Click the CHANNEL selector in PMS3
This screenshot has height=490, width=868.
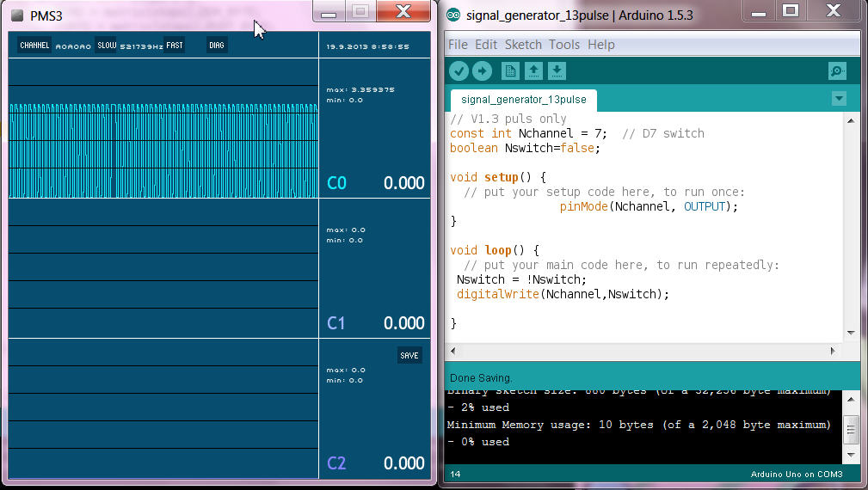click(34, 46)
